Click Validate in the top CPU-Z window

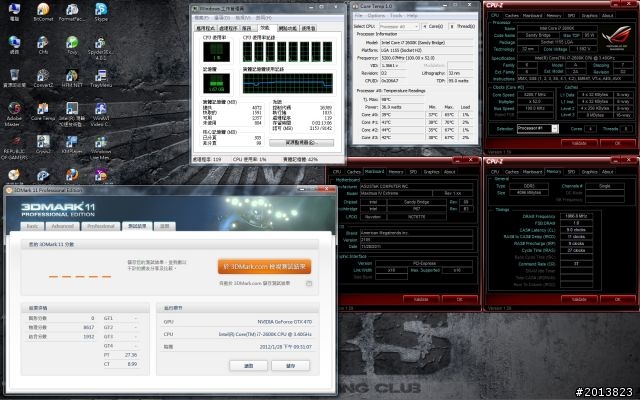tap(579, 143)
